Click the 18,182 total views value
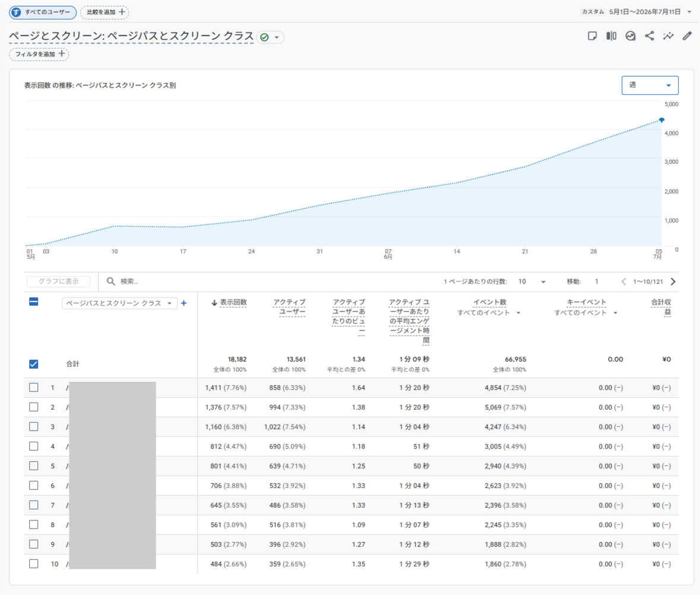Image resolution: width=700 pixels, height=595 pixels. (237, 359)
